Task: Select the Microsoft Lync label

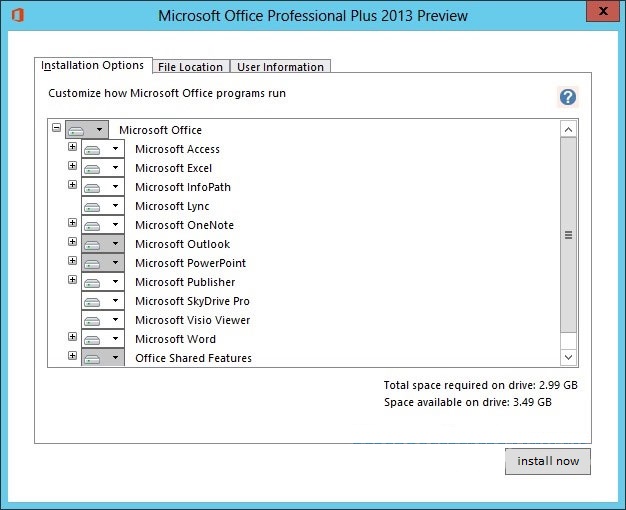Action: coord(172,206)
